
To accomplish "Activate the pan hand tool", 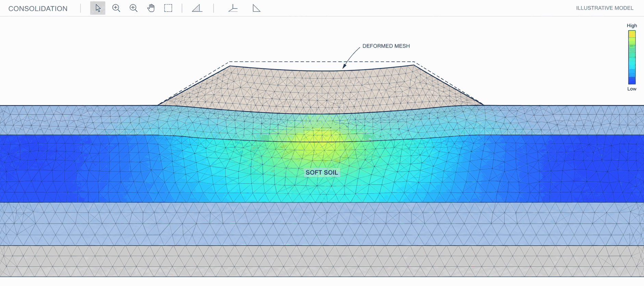I will [151, 8].
